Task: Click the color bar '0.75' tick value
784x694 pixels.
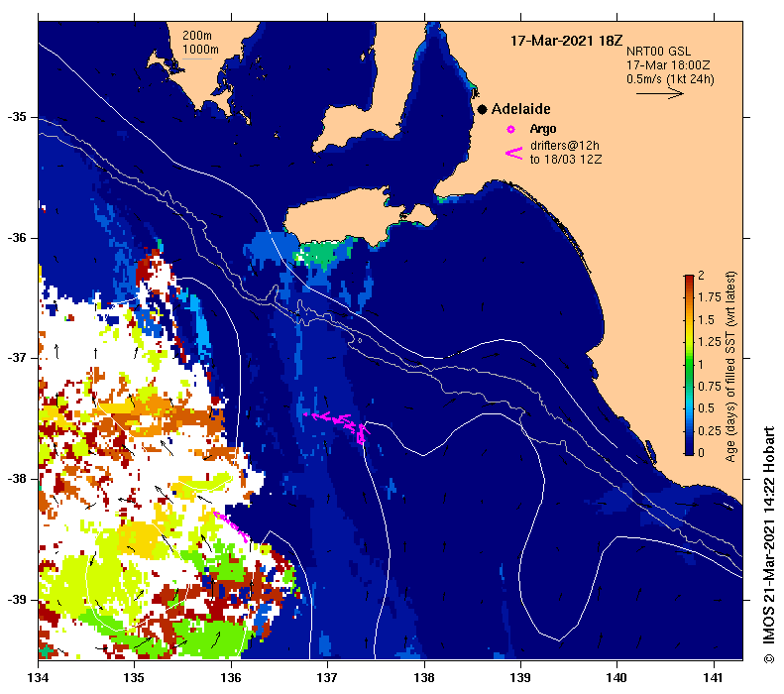Action: click(710, 387)
